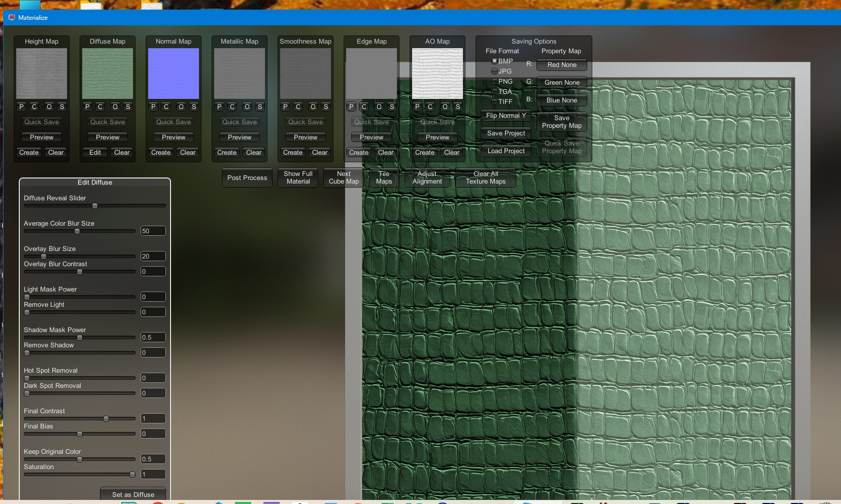The height and width of the screenshot is (504, 841).
Task: Open the Tile Maps option
Action: click(x=384, y=177)
